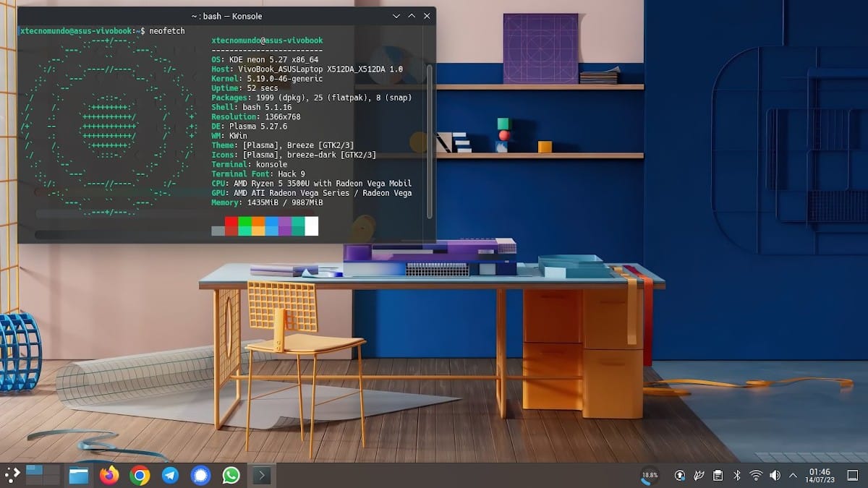
Task: Launch Dolphin file manager from taskbar
Action: pyautogui.click(x=78, y=475)
